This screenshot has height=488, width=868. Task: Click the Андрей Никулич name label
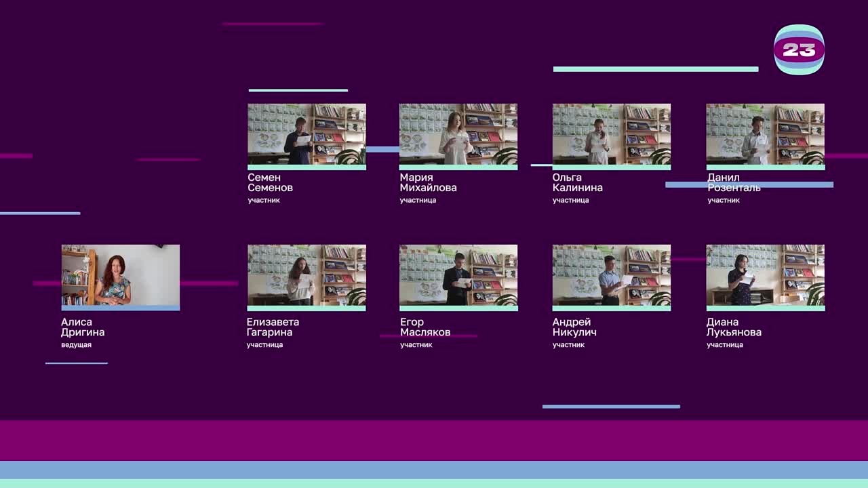[574, 327]
